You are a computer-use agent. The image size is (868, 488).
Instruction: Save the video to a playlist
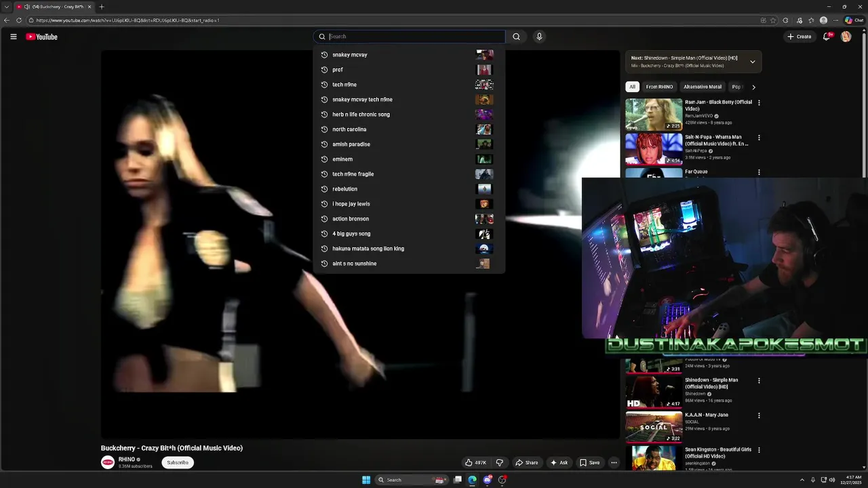pyautogui.click(x=589, y=462)
